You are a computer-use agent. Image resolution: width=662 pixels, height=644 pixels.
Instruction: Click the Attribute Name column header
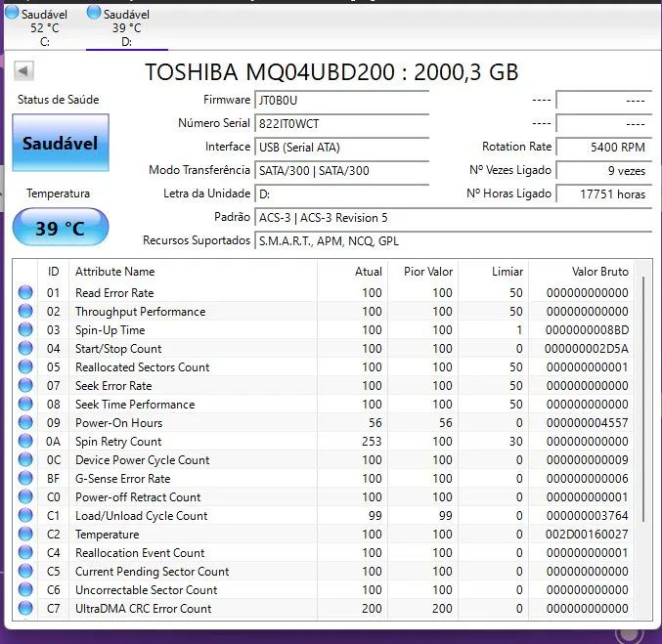point(193,272)
